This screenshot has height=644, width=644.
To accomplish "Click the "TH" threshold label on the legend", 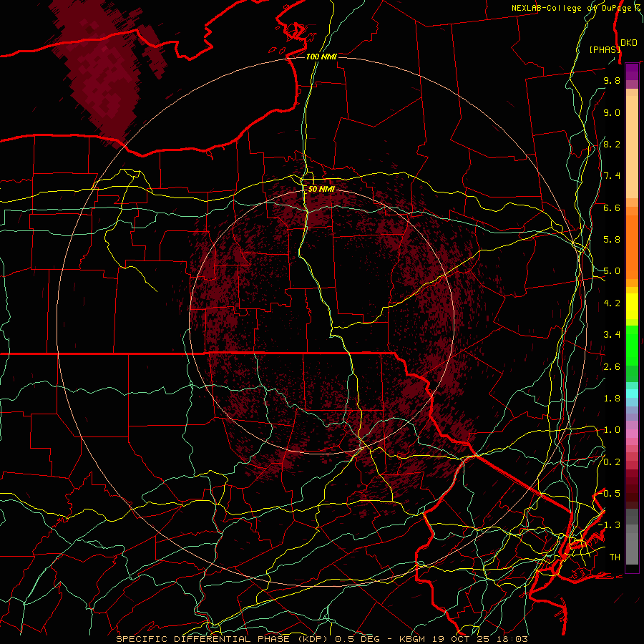I will point(615,557).
